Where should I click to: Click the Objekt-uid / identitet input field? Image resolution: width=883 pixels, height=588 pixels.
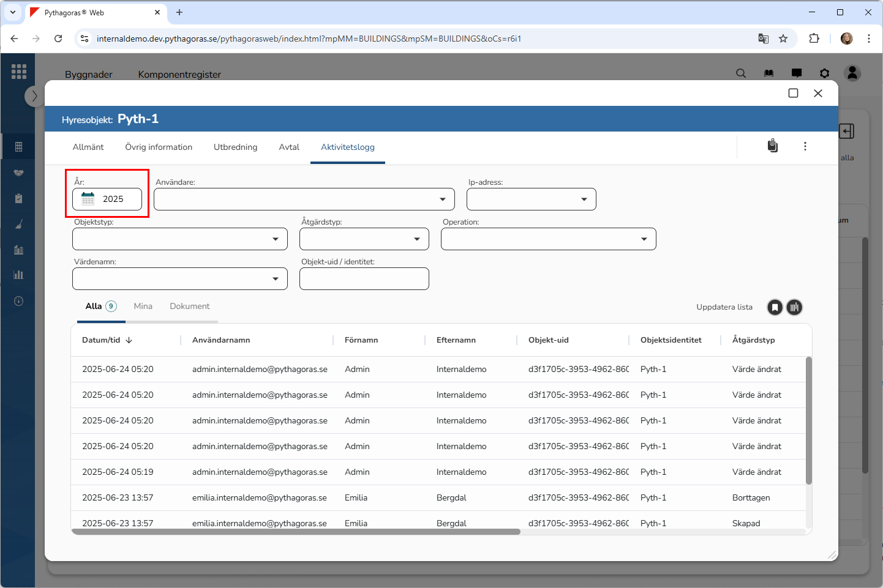pyautogui.click(x=364, y=279)
